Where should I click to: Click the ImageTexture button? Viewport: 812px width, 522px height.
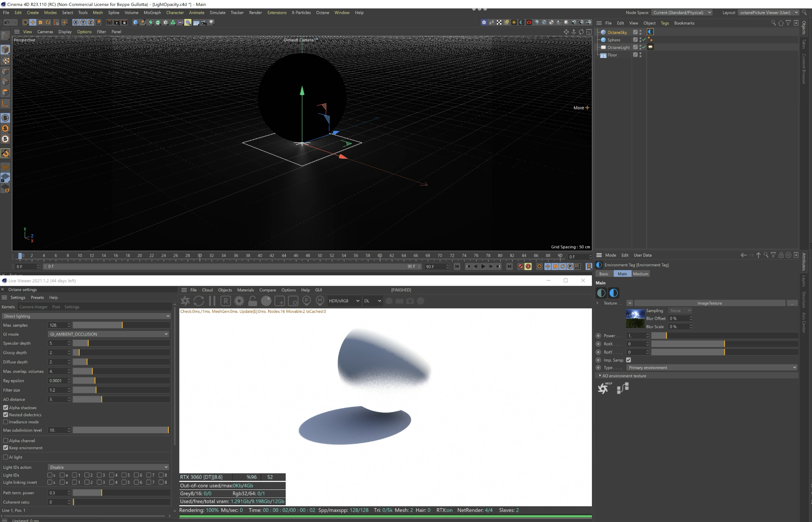[x=709, y=303]
